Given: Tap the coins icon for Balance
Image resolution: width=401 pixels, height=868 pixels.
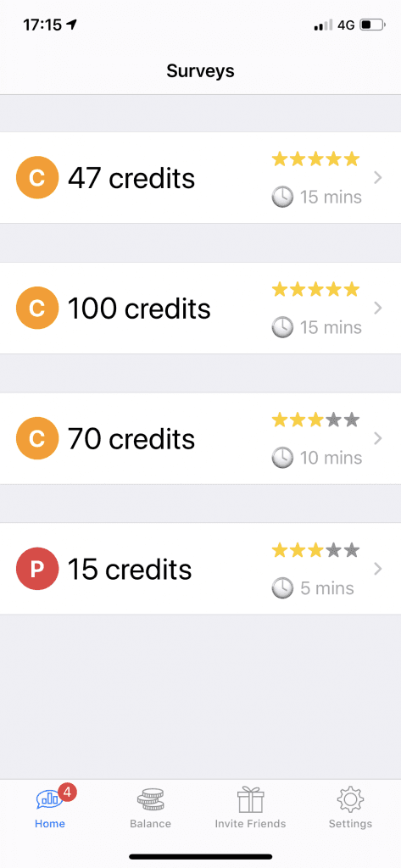Looking at the screenshot, I should pyautogui.click(x=151, y=800).
